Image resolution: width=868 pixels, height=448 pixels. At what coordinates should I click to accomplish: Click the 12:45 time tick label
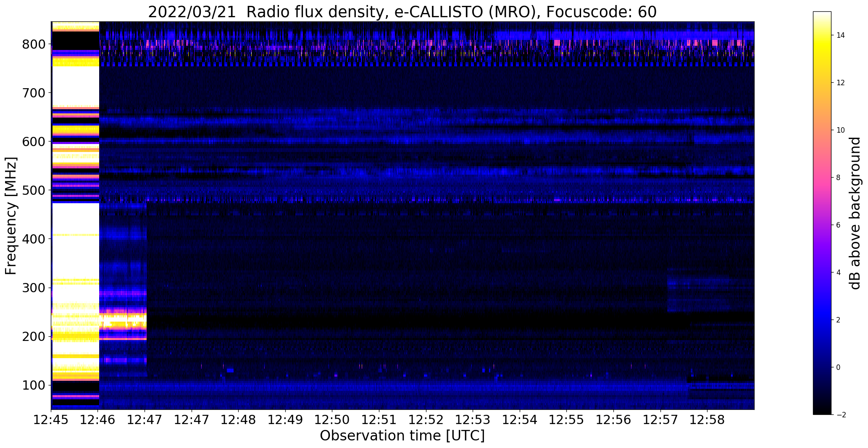(x=51, y=420)
